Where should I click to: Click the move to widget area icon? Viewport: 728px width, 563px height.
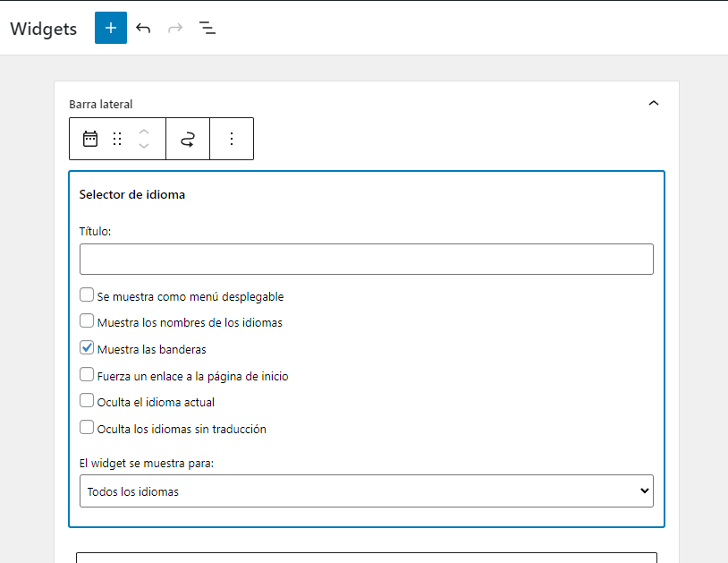point(188,139)
